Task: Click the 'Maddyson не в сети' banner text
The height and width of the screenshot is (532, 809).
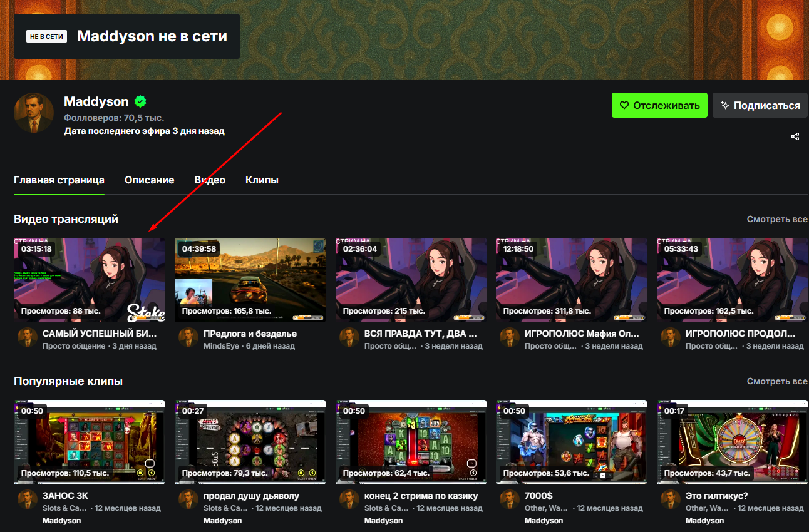Action: [x=152, y=36]
